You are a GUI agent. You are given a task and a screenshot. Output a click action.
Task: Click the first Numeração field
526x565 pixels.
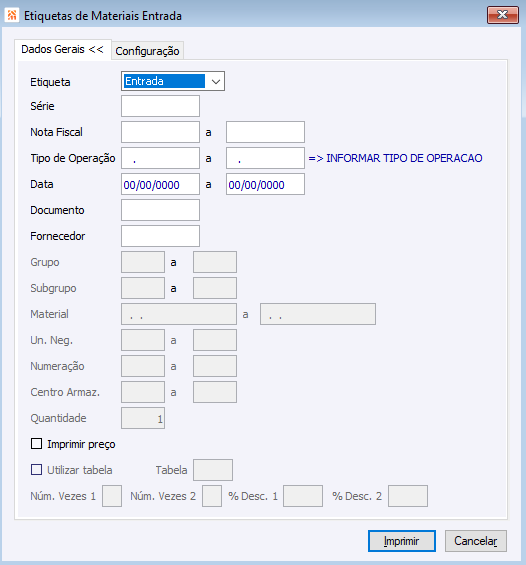click(x=143, y=366)
